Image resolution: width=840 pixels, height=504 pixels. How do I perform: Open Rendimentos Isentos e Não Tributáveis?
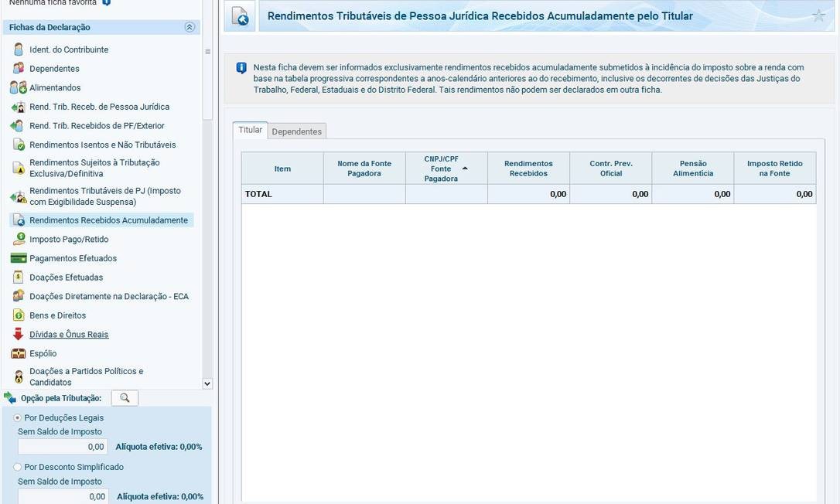coord(102,145)
